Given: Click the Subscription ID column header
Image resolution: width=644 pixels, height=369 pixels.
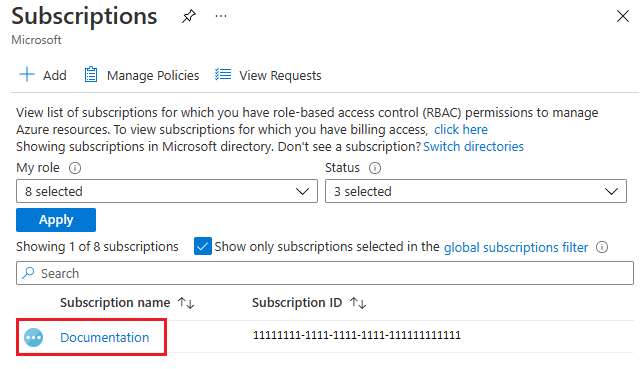Looking at the screenshot, I should [x=297, y=303].
